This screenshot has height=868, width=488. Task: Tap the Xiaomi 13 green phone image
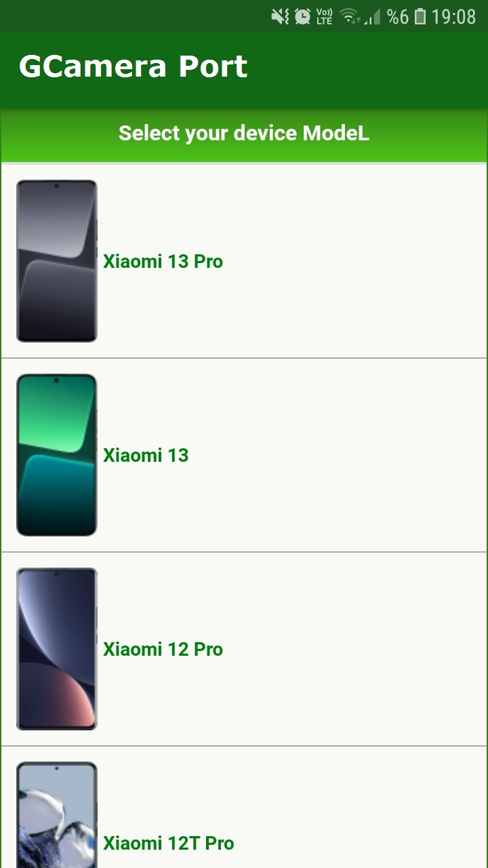(57, 455)
